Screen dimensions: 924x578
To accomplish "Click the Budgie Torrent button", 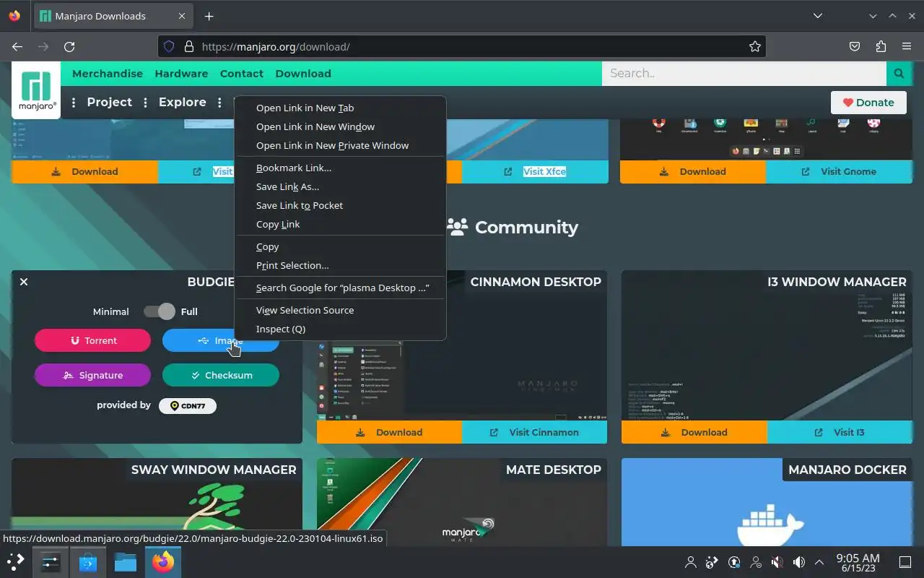I will (92, 340).
